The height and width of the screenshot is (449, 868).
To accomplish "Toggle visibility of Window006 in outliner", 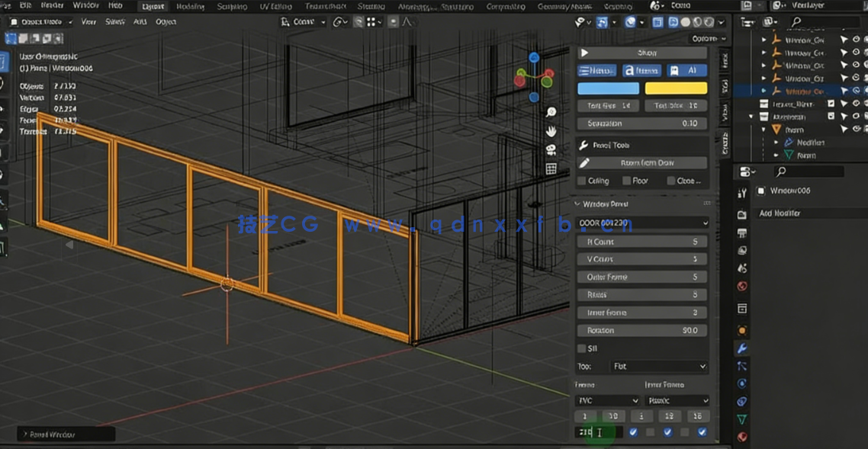I will [856, 91].
